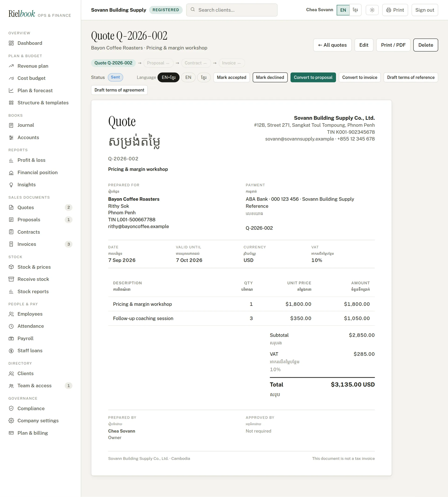Click the Insights lightbulb icon
This screenshot has height=497, width=448.
pyautogui.click(x=11, y=185)
